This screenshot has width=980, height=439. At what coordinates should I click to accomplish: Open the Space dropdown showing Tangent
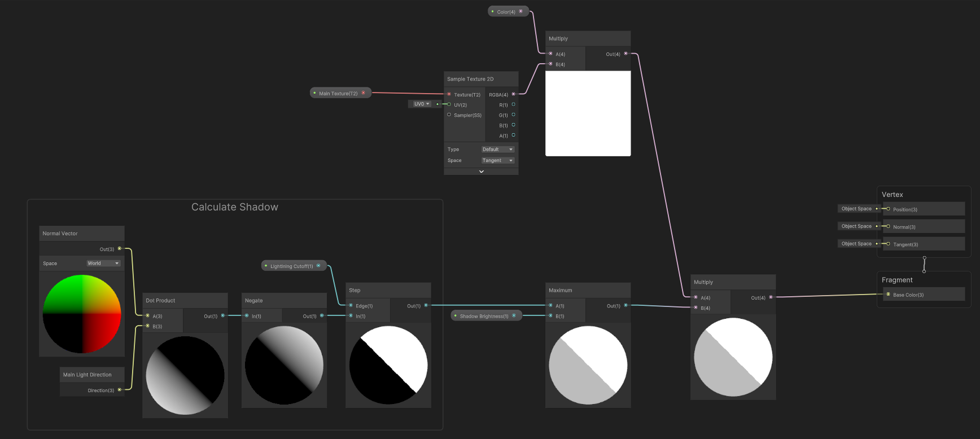tap(497, 160)
